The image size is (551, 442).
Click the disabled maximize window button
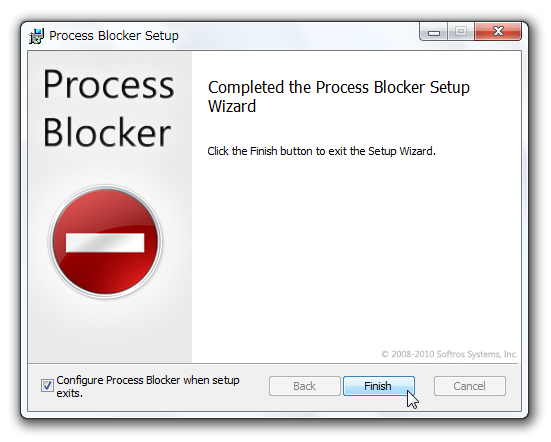point(461,32)
